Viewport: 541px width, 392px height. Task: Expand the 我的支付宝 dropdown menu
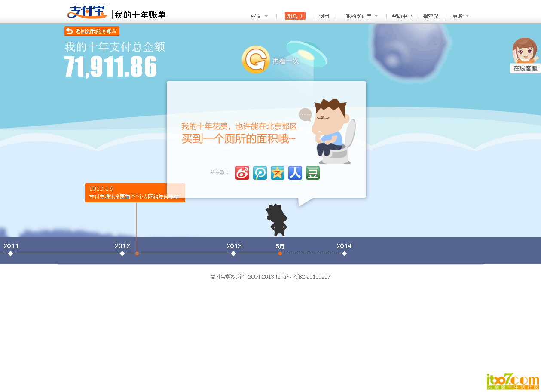coord(362,16)
